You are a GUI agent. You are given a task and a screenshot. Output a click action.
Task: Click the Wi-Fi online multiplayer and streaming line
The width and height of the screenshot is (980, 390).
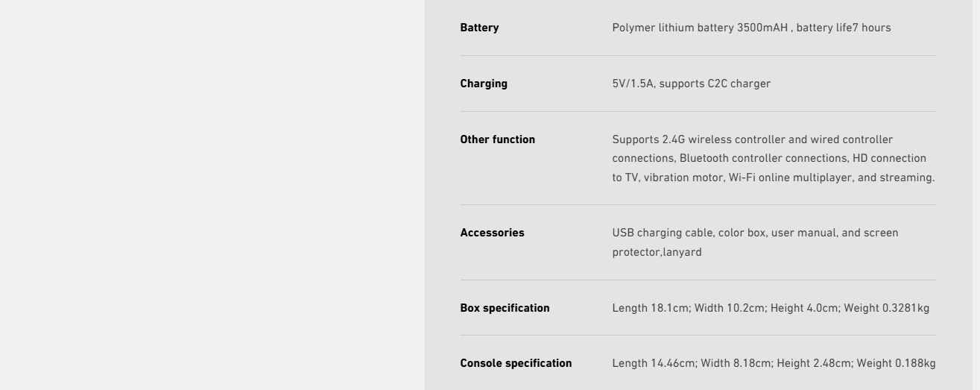774,177
